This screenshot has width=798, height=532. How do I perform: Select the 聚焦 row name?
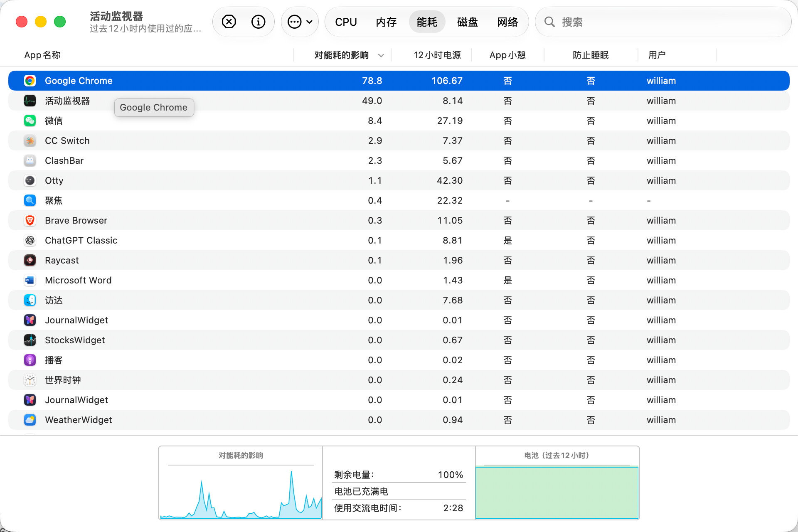pyautogui.click(x=54, y=200)
